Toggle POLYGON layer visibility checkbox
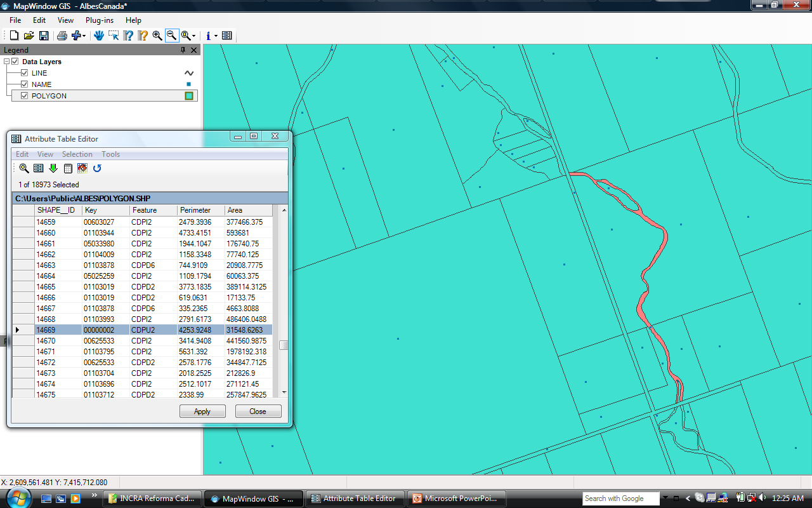Screen dimensions: 812x508 pos(25,96)
